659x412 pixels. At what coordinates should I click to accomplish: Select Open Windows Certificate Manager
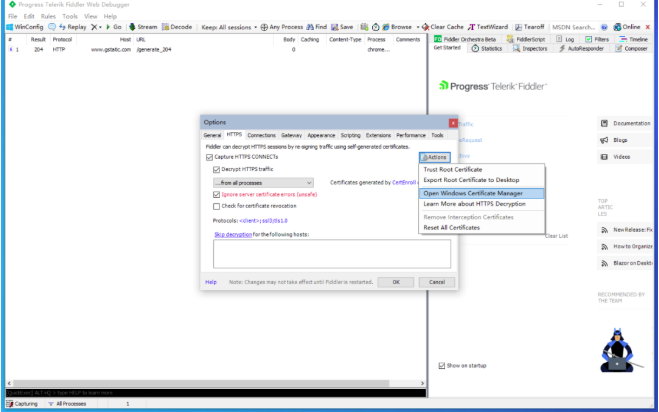(x=482, y=193)
